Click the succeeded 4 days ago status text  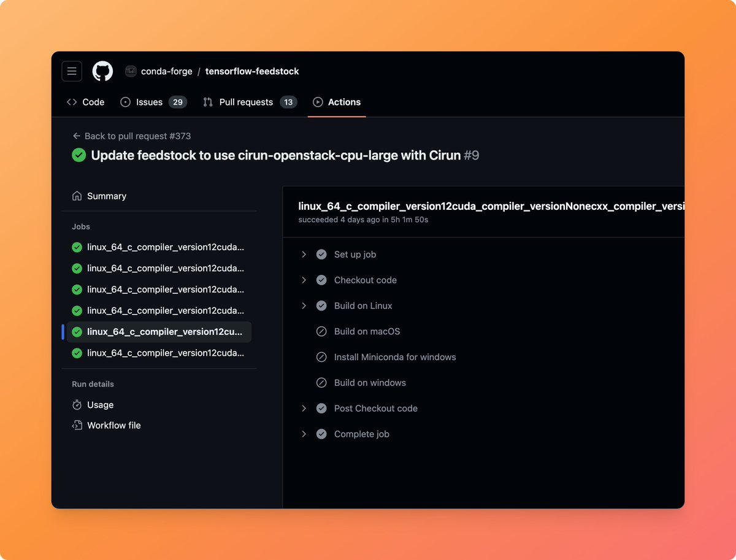point(363,220)
